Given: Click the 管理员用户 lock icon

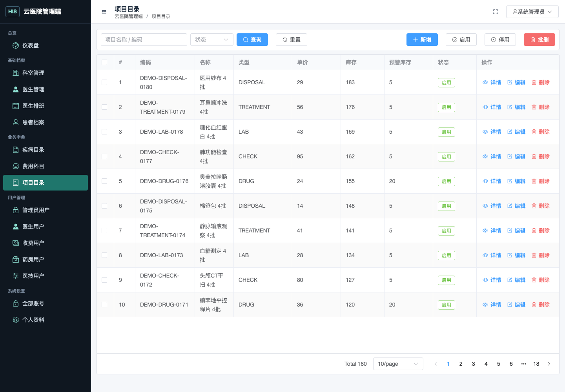Looking at the screenshot, I should coord(16,210).
